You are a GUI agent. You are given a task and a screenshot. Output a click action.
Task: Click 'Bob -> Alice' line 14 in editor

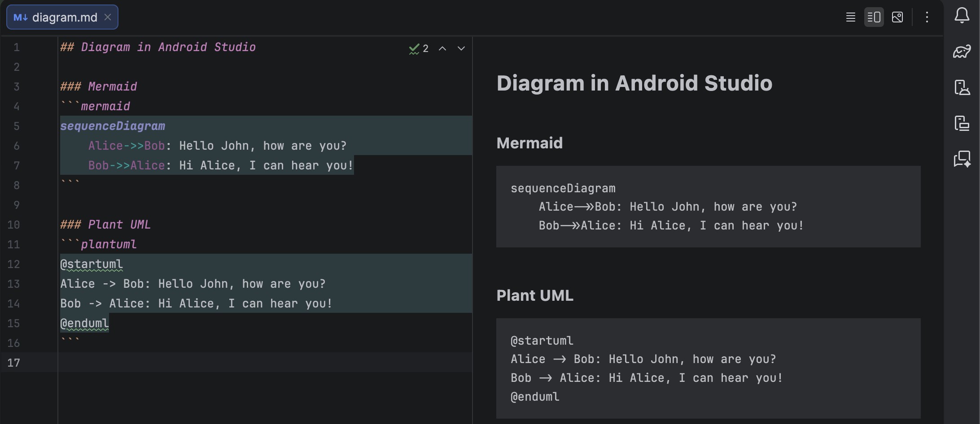click(x=197, y=303)
